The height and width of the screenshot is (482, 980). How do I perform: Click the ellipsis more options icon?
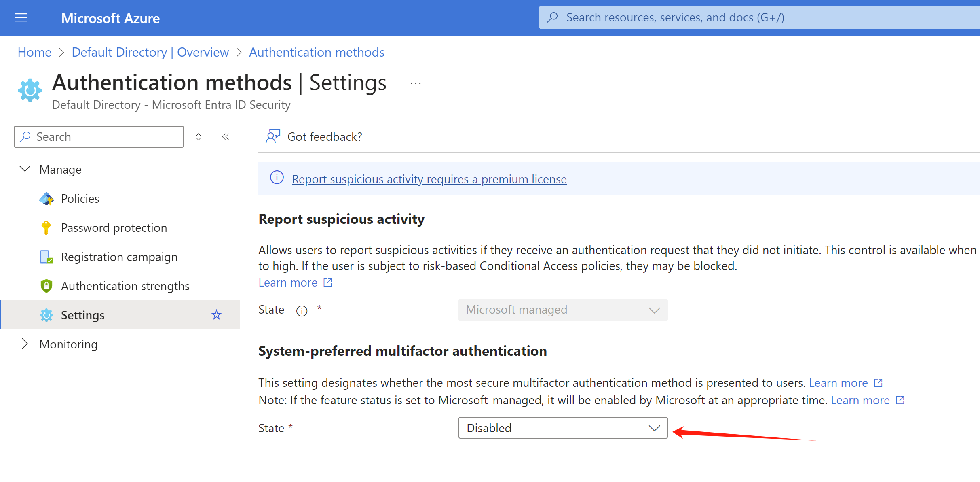click(x=416, y=83)
